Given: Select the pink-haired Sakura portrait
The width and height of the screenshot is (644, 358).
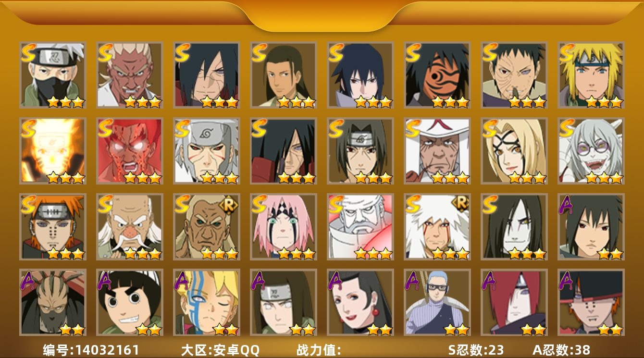Looking at the screenshot, I should (x=284, y=227).
